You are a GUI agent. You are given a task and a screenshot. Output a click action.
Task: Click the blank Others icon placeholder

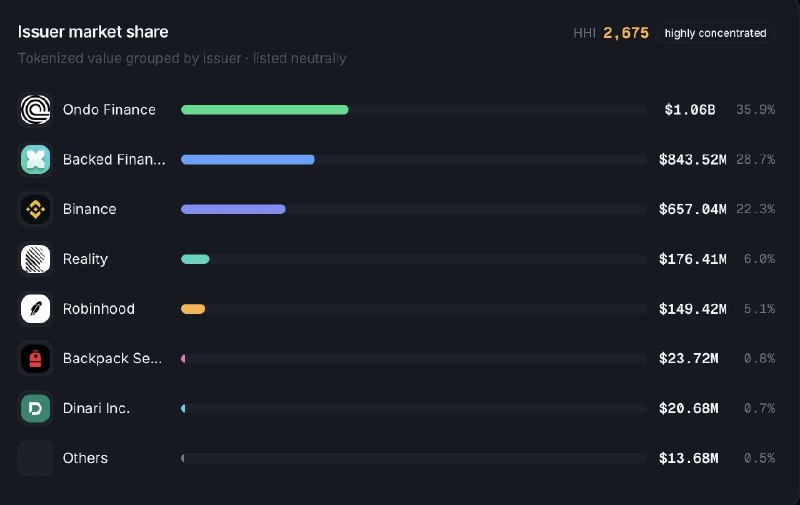tap(35, 458)
